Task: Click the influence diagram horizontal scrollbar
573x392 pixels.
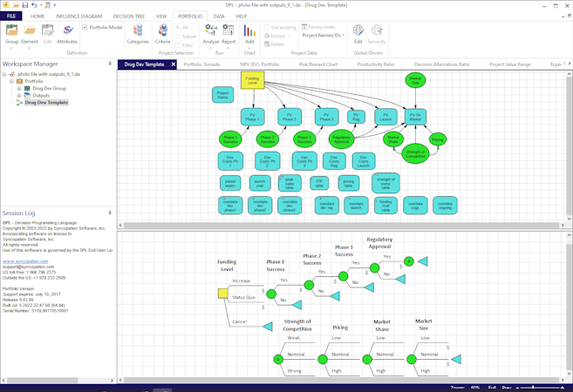Action: point(340,226)
